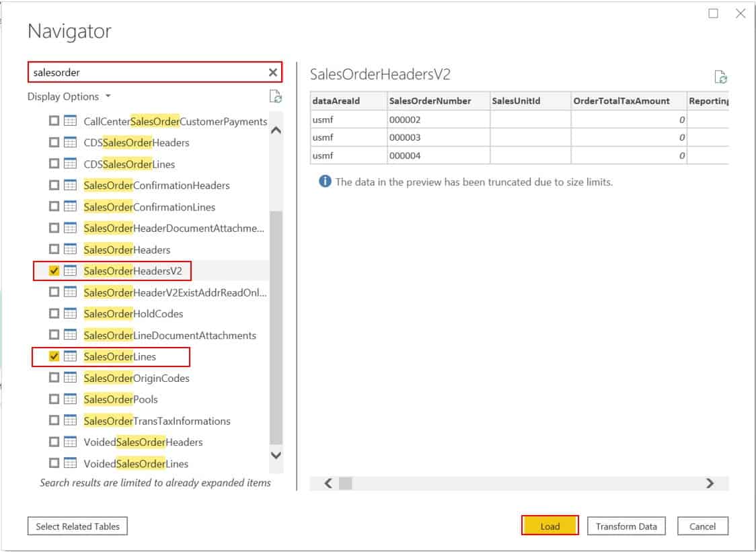Screen dimensions: 756x552
Task: Clear the salesorder search with the X icon
Action: tap(272, 72)
